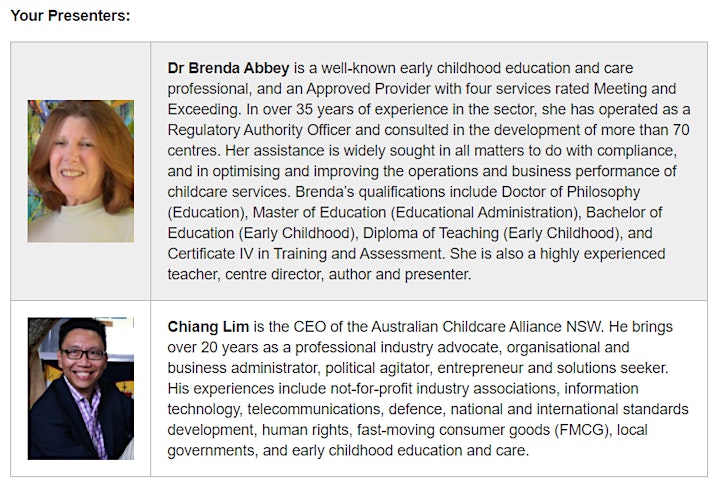
Task: Click Dr Brenda Abbey's portrait photo
Action: click(81, 171)
